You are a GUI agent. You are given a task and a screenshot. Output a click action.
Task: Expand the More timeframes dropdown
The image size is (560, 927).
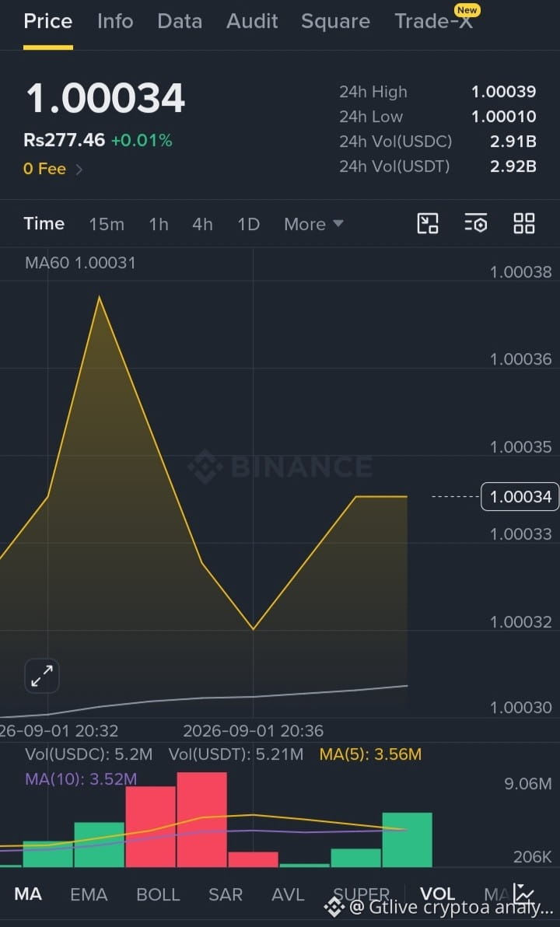tap(313, 224)
